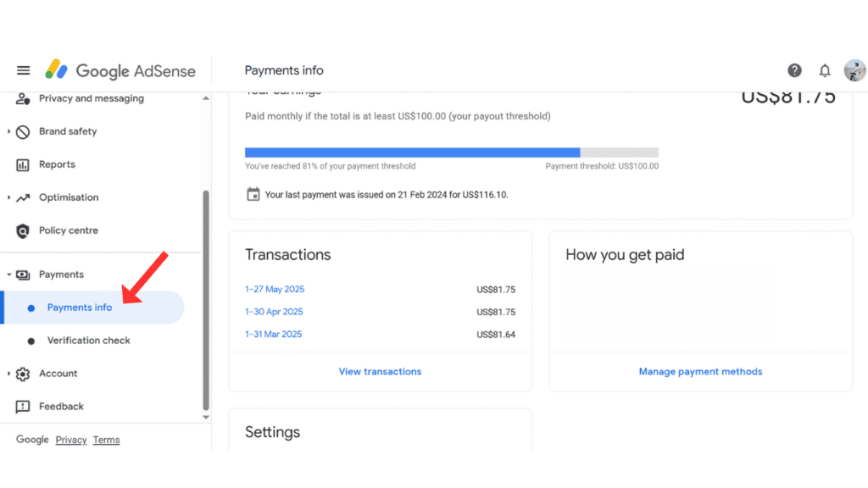Click the Settings card heading

(272, 432)
